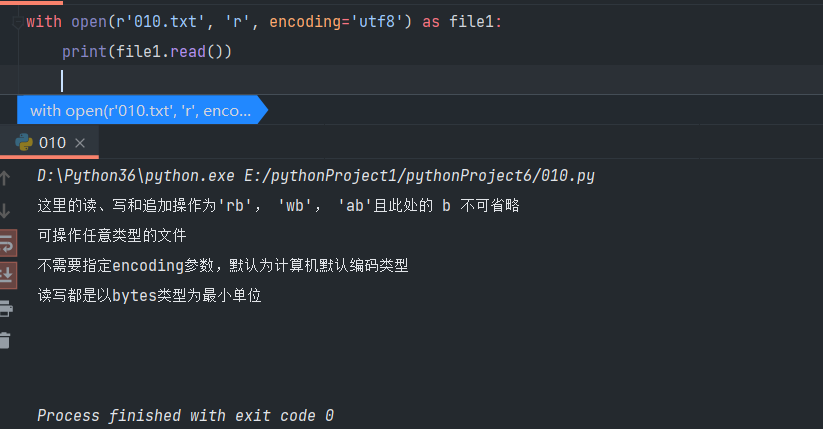Select the 010 run tab

[52, 142]
